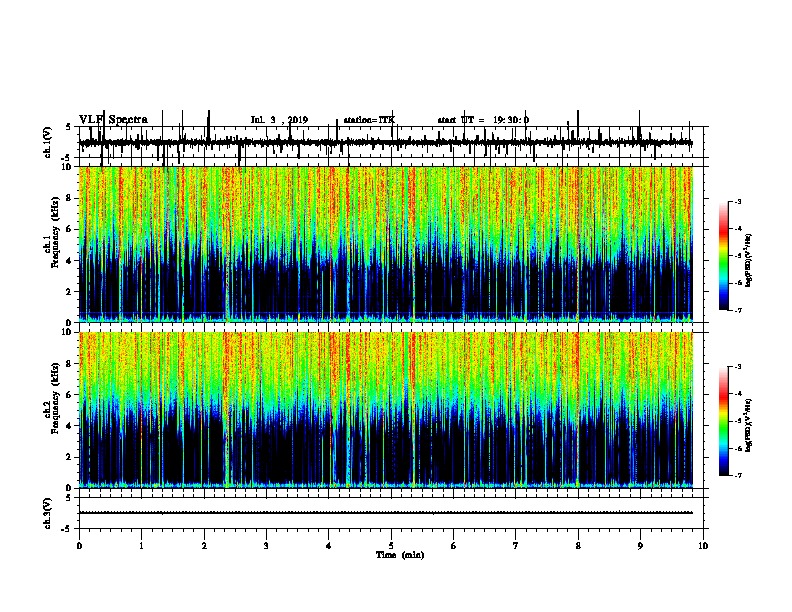Click time axis tick label '8'
The image size is (792, 612).
[x=578, y=546]
